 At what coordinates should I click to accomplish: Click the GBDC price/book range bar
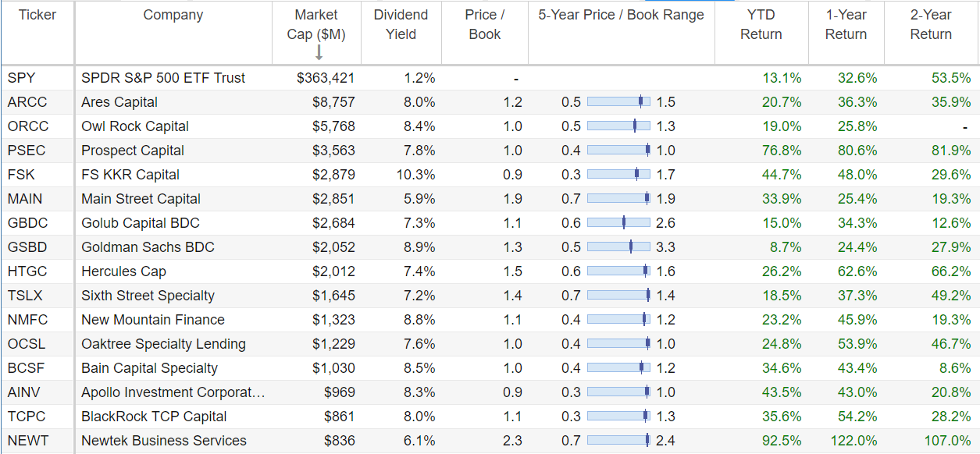click(x=618, y=222)
